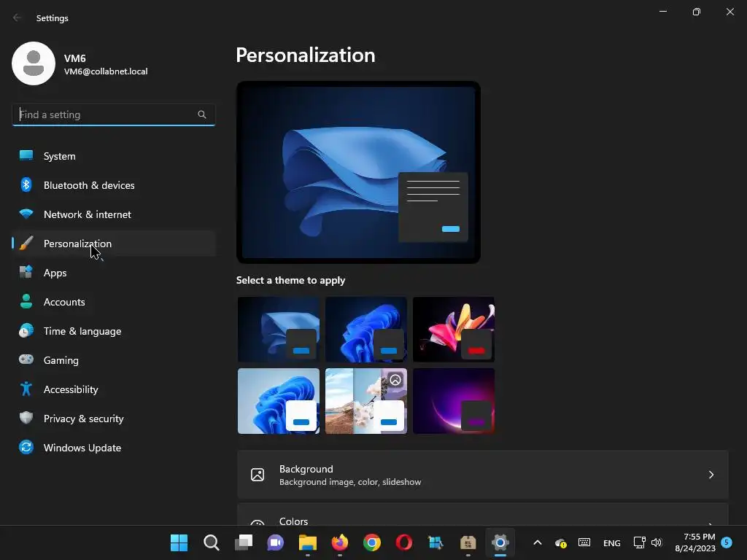747x560 pixels.
Task: Open the Colors settings row
Action: [483, 515]
